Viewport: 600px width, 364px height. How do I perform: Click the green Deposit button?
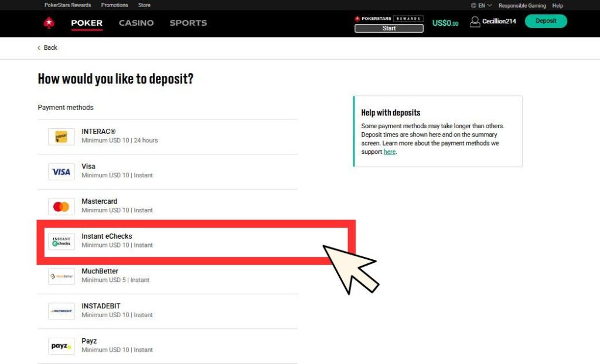[546, 21]
